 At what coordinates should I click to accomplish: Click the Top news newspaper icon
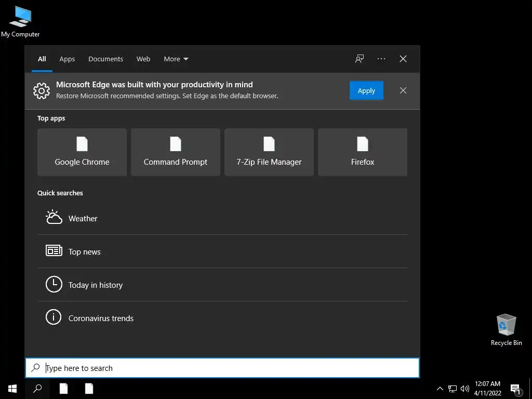point(54,251)
